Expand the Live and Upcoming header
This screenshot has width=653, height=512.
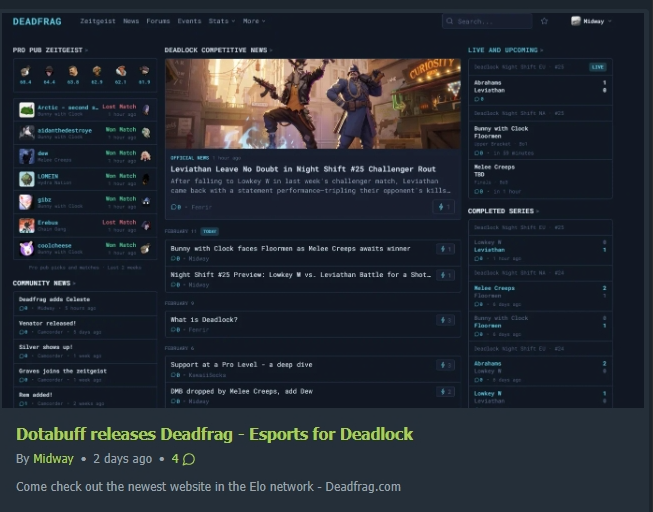[505, 50]
